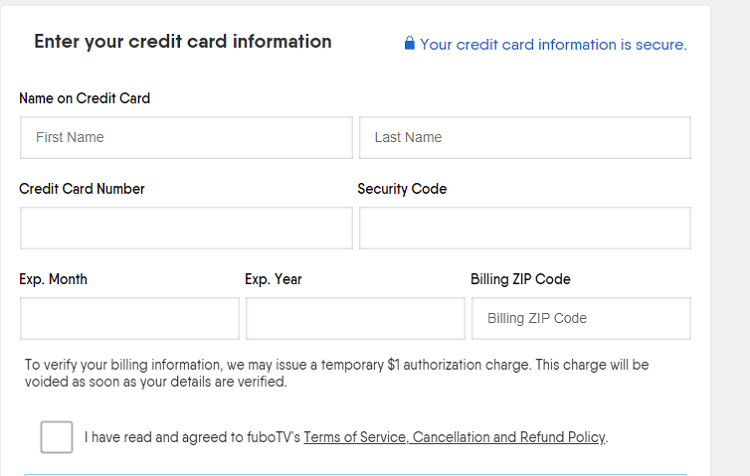Click the 'Your credit card information is secure' text
This screenshot has height=476, width=750.
[x=553, y=44]
